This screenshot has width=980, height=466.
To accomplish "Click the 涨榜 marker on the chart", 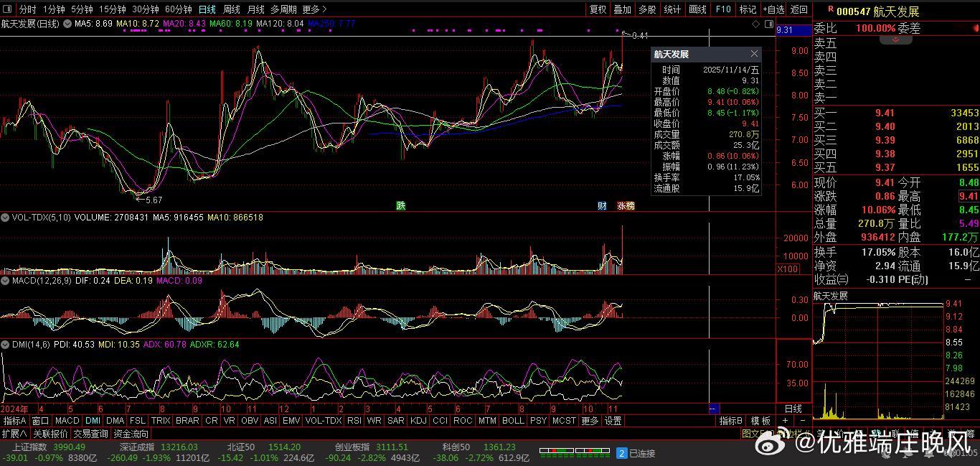I will (626, 206).
